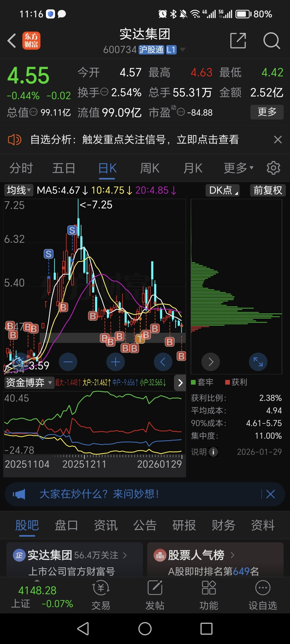Open 前复权 adjustment selector
290x644 pixels.
[x=268, y=190]
